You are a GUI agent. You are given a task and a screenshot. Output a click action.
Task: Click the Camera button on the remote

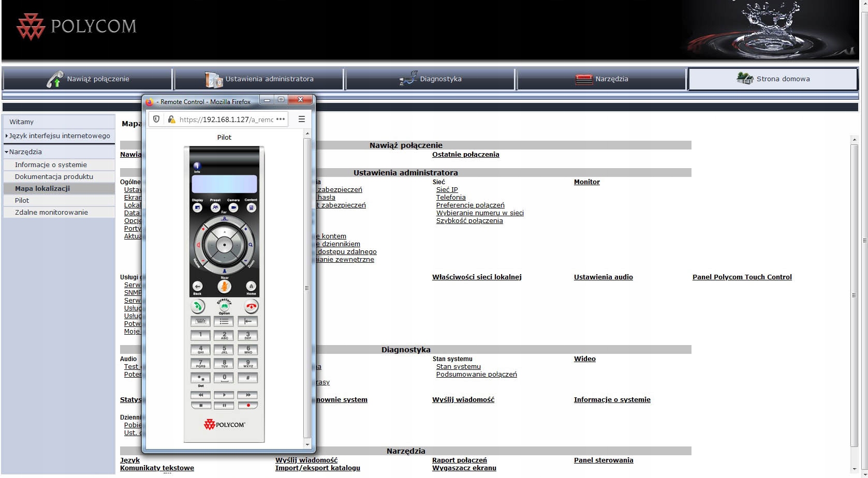click(x=233, y=207)
